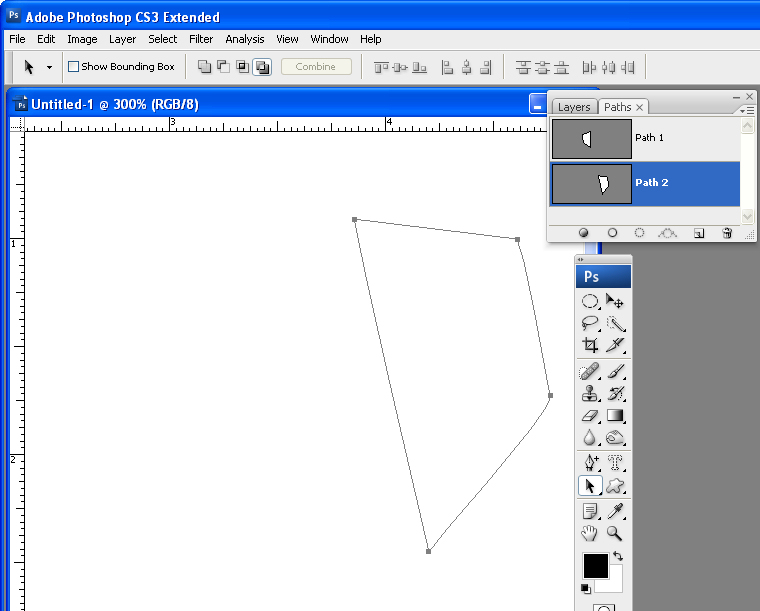The width and height of the screenshot is (760, 611).
Task: Collapse the toolbox using double-arrow
Action: tap(581, 259)
